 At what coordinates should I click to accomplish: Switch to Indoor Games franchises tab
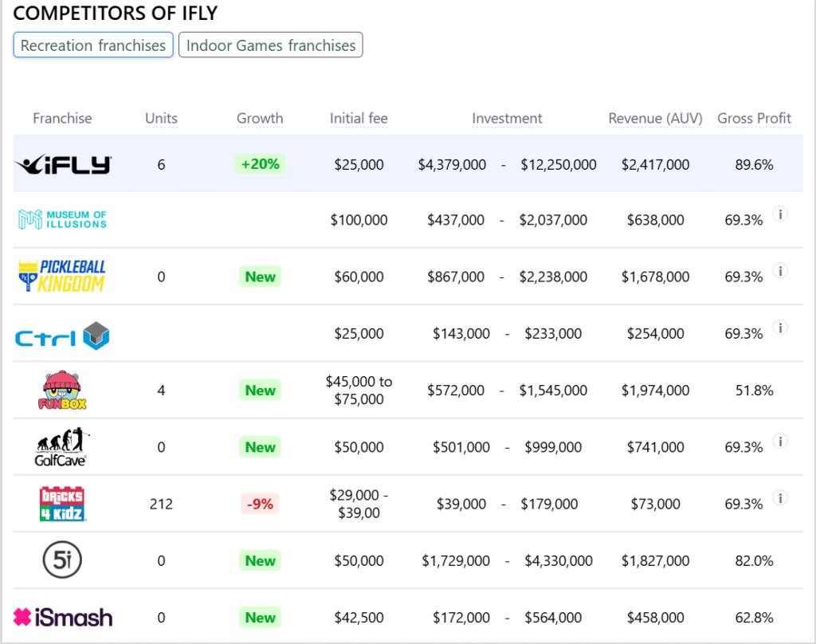(x=271, y=45)
